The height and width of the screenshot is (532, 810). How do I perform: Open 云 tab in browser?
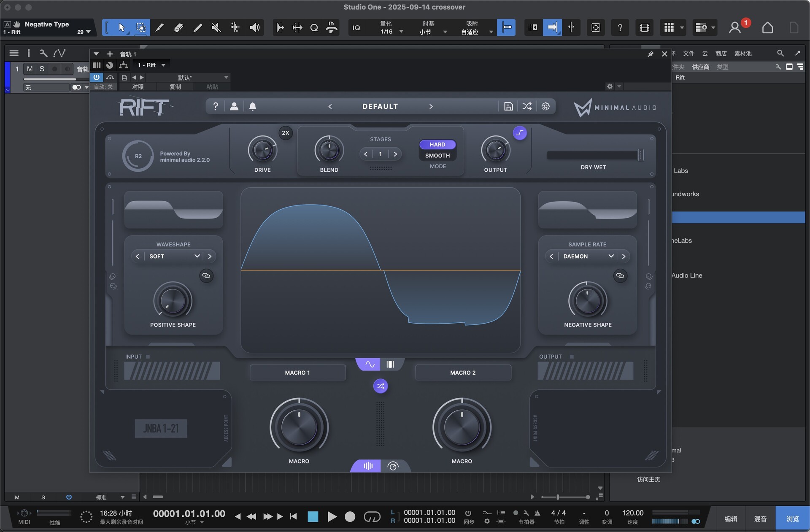tap(705, 53)
